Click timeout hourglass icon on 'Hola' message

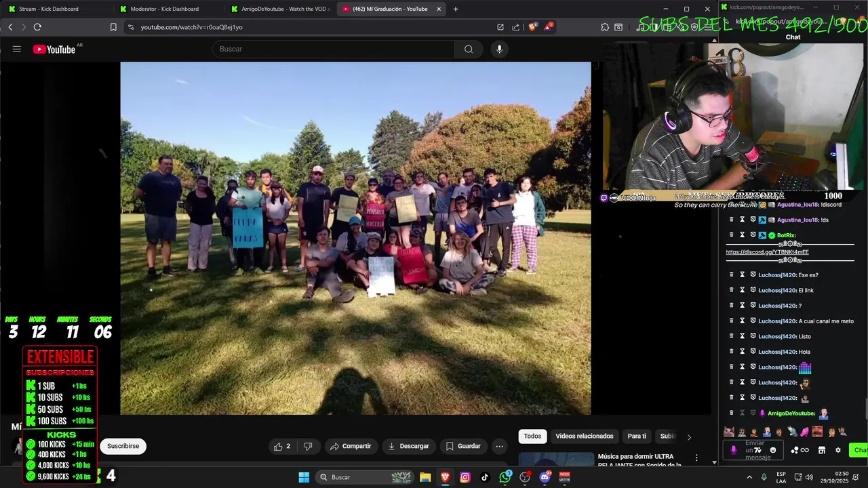(742, 352)
